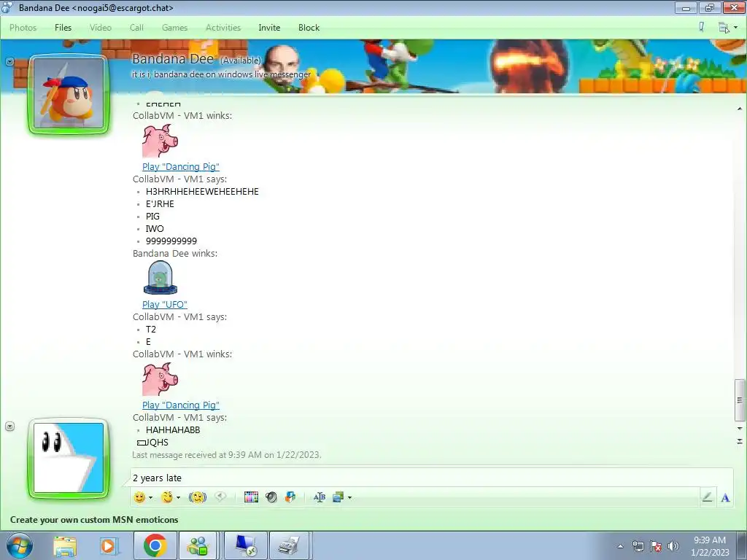Expand the emoticon picker dropdown arrow
This screenshot has height=560, width=747.
pos(150,497)
